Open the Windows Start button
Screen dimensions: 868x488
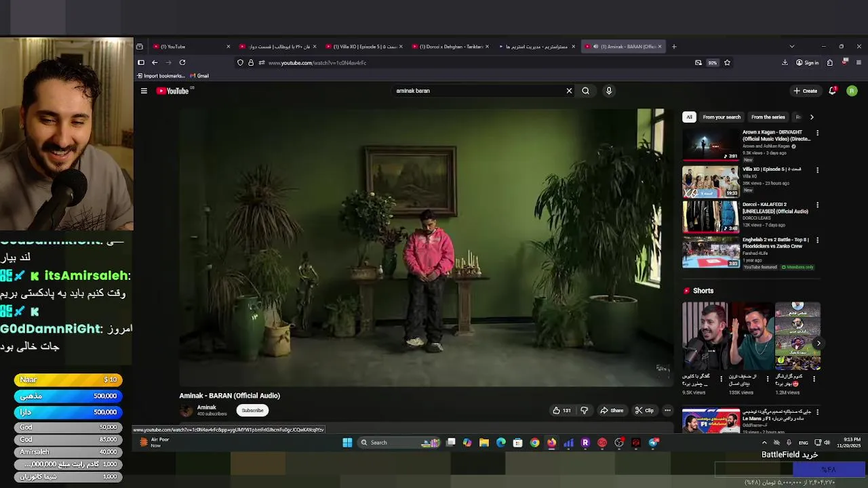point(347,443)
